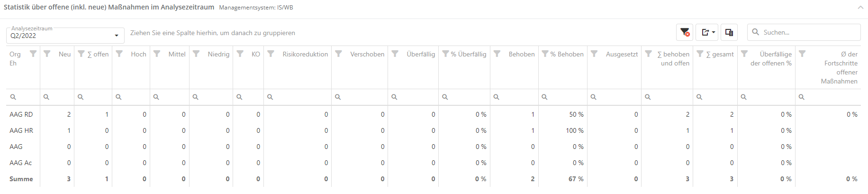Click the Ausgesetzt column filter funnel
Viewport: 868px width, 194px height.
[x=594, y=54]
